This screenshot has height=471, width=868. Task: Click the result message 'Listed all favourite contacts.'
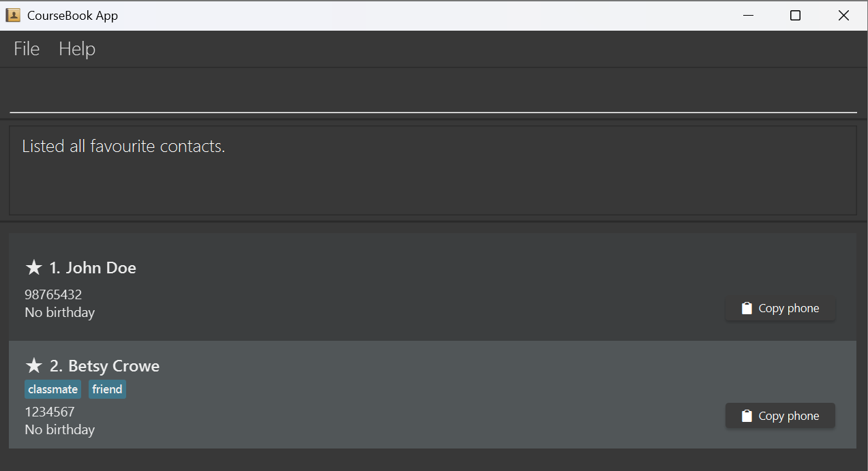click(123, 147)
